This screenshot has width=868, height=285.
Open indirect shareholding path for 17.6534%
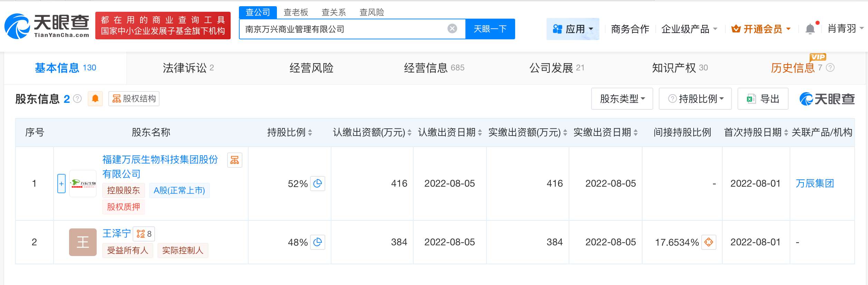click(x=708, y=242)
